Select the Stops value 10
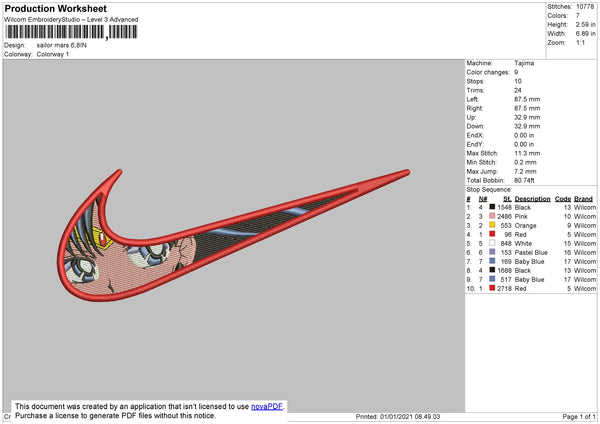Viewport: 600px width, 424px height. [518, 81]
